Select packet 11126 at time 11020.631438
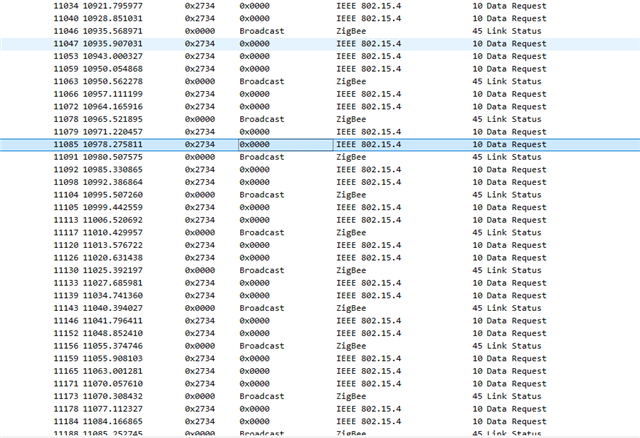Image resolution: width=640 pixels, height=438 pixels. (x=320, y=258)
